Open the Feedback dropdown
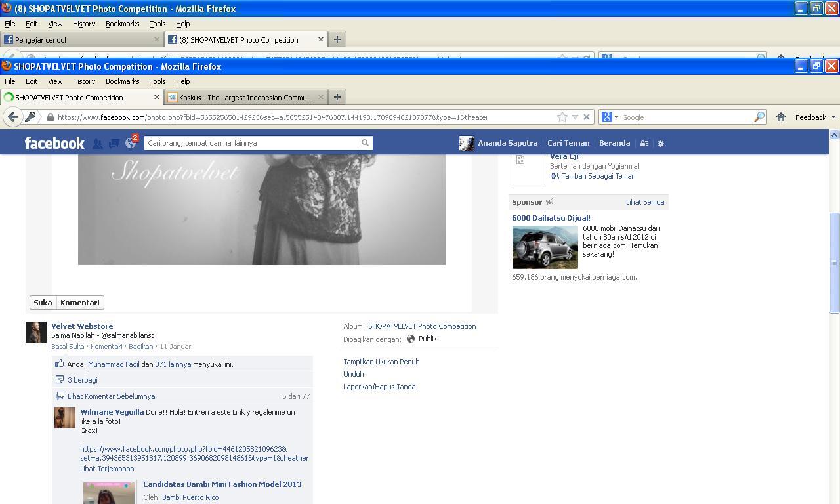This screenshot has width=840, height=504. 815,117
